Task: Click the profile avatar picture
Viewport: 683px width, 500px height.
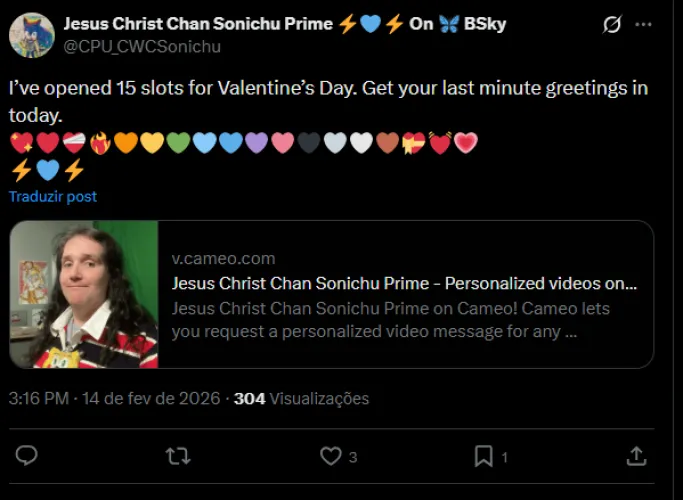Action: 31,35
